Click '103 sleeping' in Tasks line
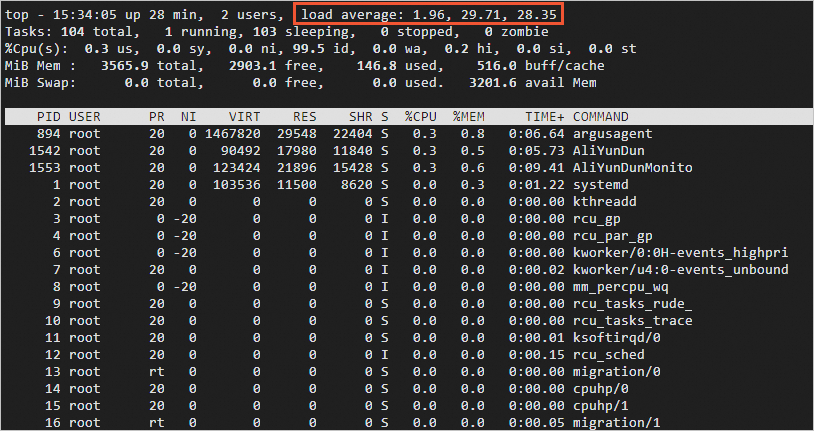Screen dimensions: 814x431 pyautogui.click(x=301, y=32)
